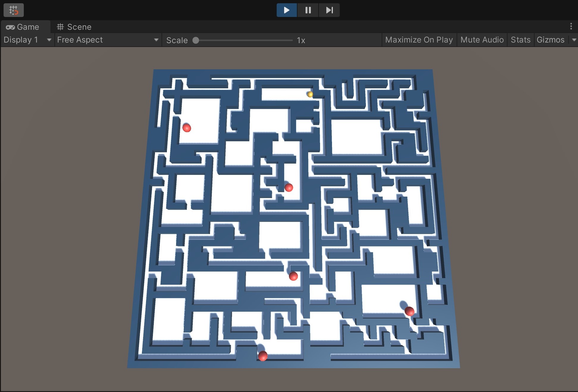This screenshot has height=392, width=578.
Task: Click the red sphere near the maze center
Action: coord(289,187)
